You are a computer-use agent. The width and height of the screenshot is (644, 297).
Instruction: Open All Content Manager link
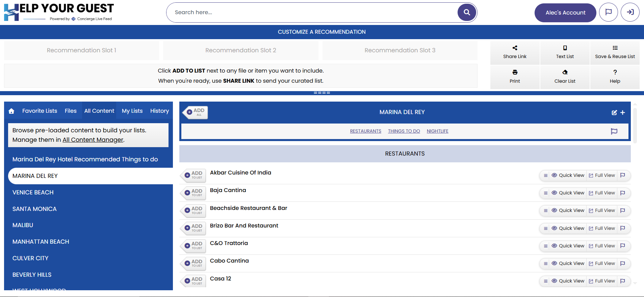(93, 140)
